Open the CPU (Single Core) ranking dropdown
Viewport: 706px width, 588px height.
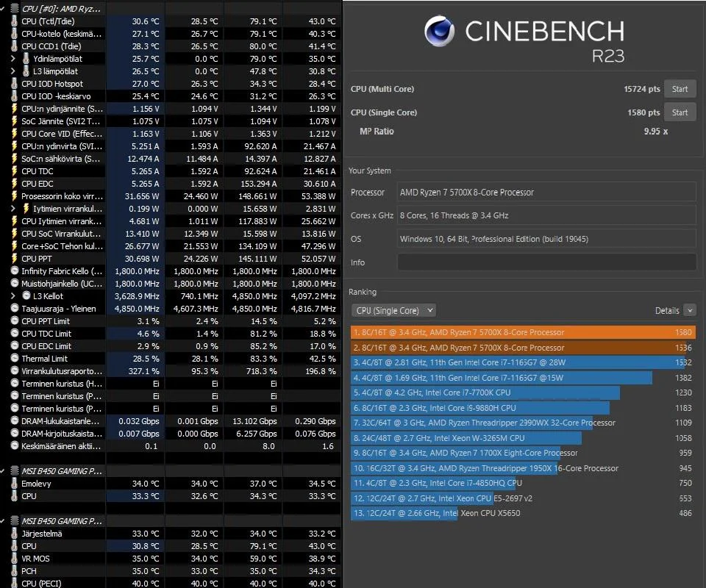coord(393,310)
